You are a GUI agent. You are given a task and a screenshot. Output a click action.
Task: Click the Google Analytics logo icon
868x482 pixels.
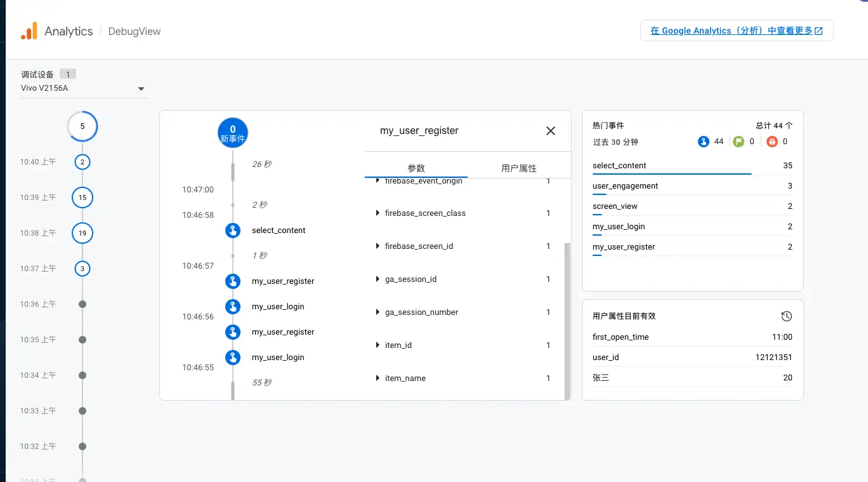pos(29,31)
